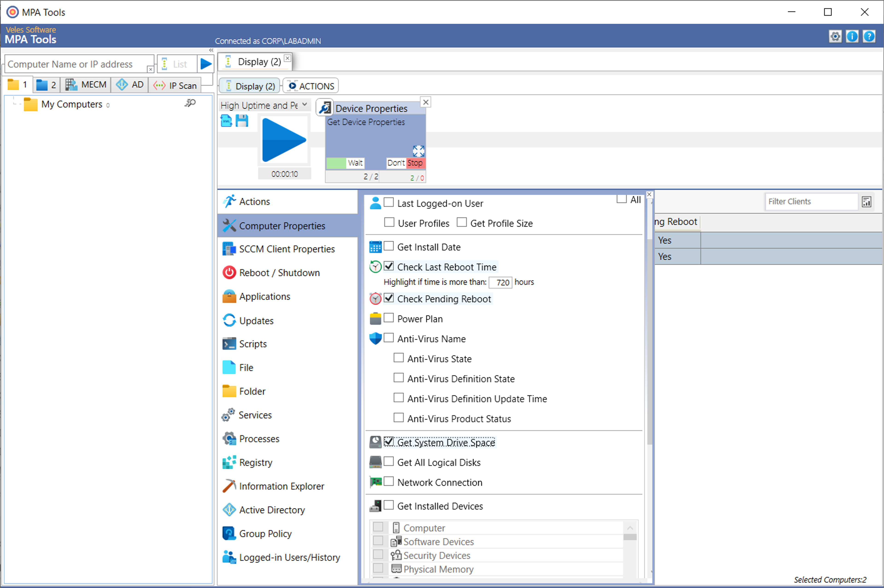Click the save diskette icon
Image resolution: width=884 pixels, height=588 pixels.
click(x=242, y=121)
